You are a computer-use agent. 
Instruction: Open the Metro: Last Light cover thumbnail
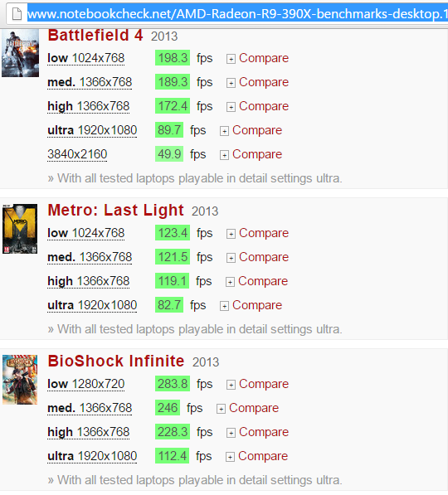(x=20, y=229)
